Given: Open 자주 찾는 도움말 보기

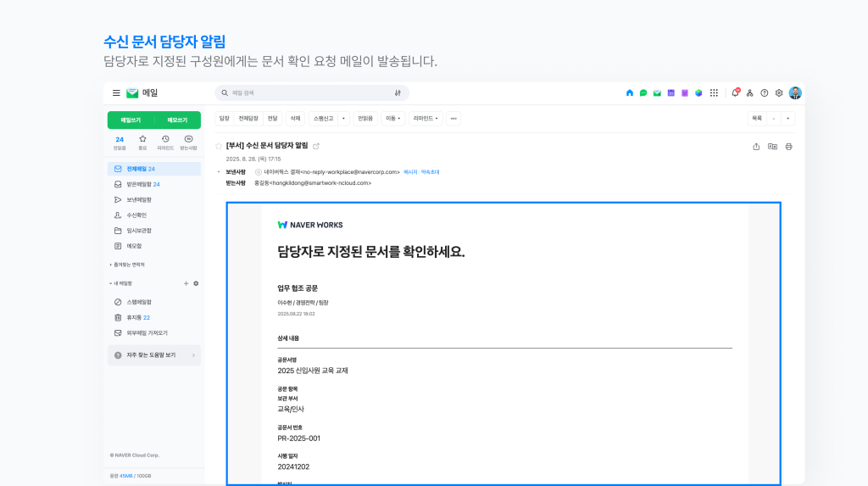Looking at the screenshot, I should tap(154, 355).
